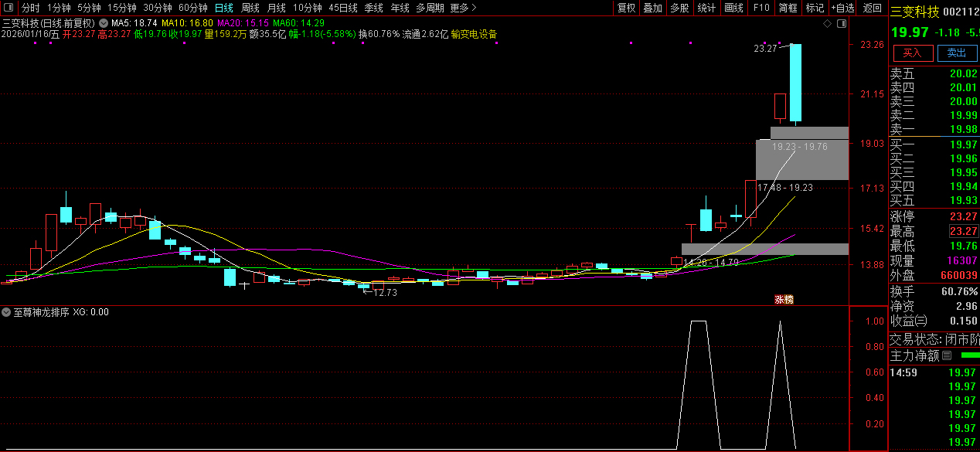Click the 主力净额 list icon
Viewport: 980px width, 452px height.
coord(947,356)
